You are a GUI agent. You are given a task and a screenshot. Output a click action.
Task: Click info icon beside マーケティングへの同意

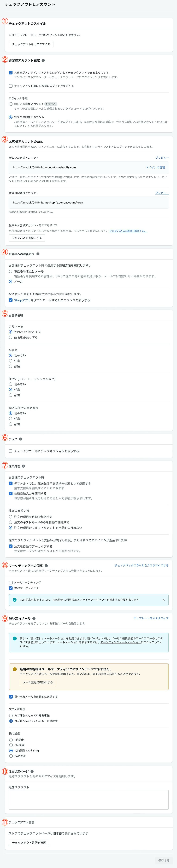tap(46, 566)
